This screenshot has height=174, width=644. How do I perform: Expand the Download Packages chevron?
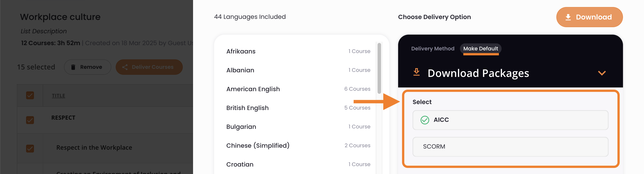coord(601,73)
